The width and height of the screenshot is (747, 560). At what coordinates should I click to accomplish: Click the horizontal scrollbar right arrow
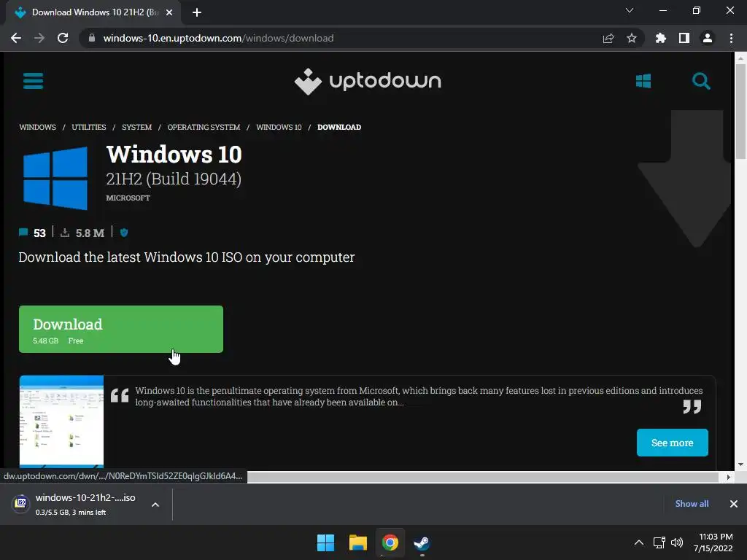pos(729,477)
